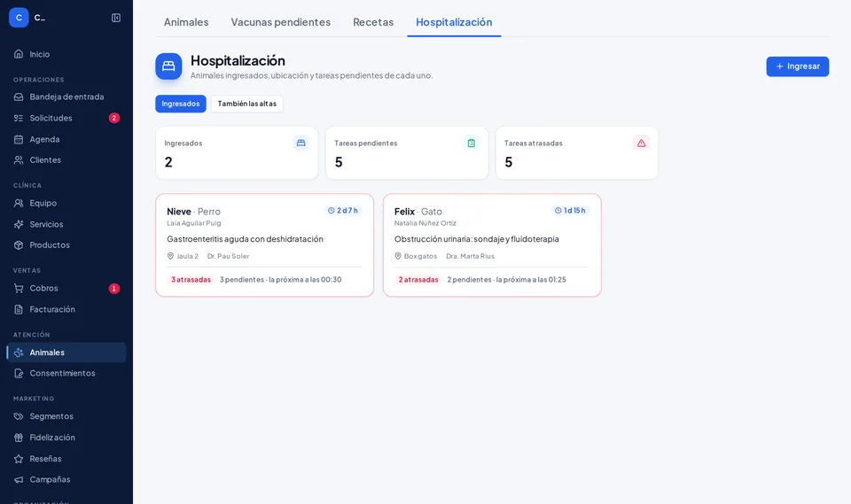Click the 2 atrasadas badge
851x504 pixels.
point(418,279)
